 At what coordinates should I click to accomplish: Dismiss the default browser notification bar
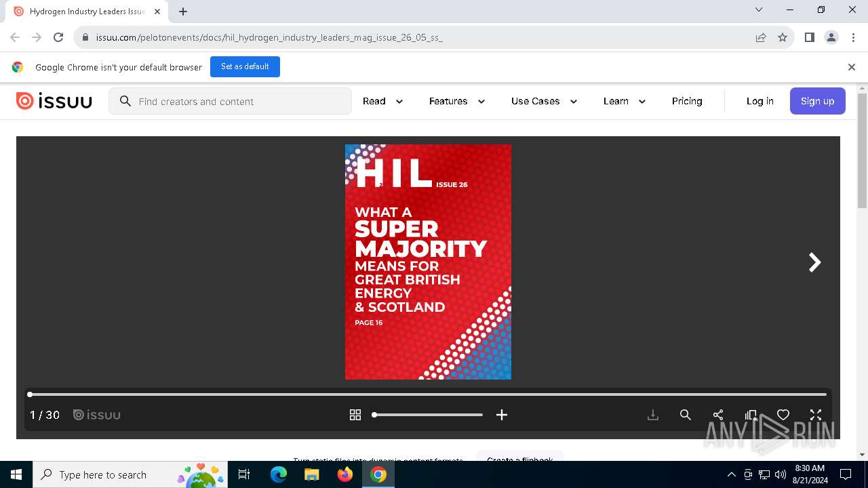click(852, 67)
